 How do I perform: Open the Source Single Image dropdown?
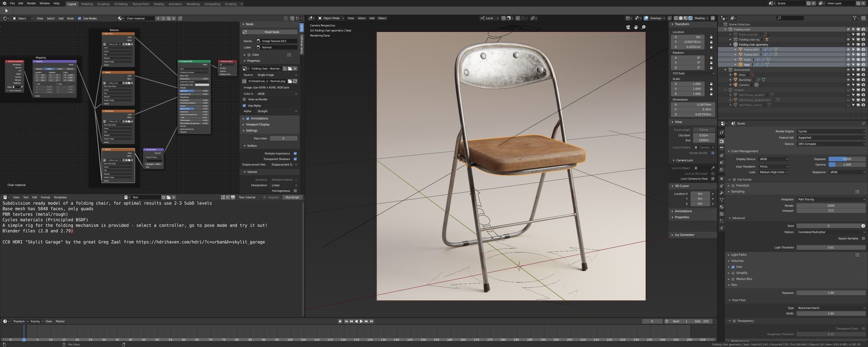pyautogui.click(x=277, y=75)
